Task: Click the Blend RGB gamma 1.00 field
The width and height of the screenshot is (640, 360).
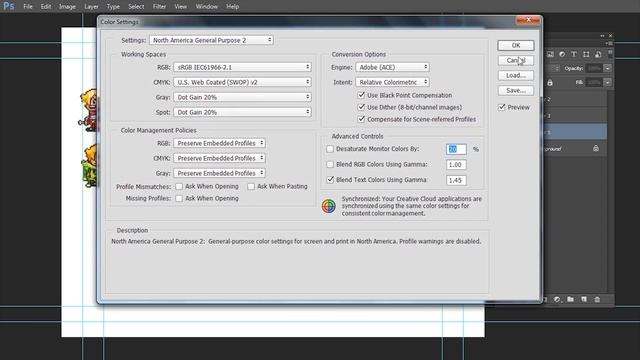Action: [456, 164]
